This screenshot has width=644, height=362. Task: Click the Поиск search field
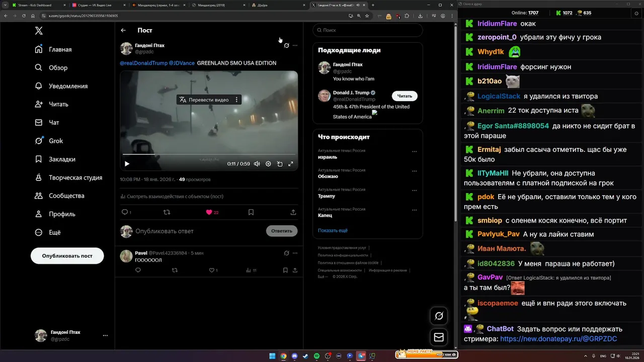[x=368, y=30]
